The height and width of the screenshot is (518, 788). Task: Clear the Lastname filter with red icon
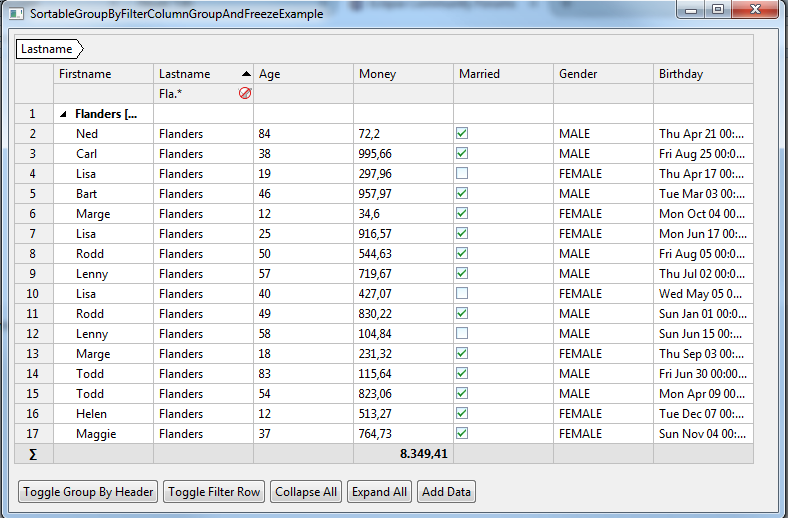point(245,93)
